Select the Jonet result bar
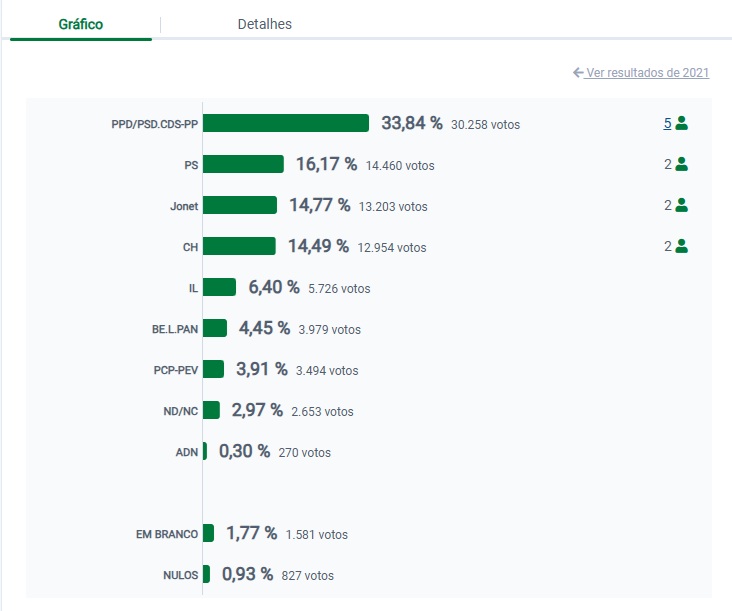 240,205
